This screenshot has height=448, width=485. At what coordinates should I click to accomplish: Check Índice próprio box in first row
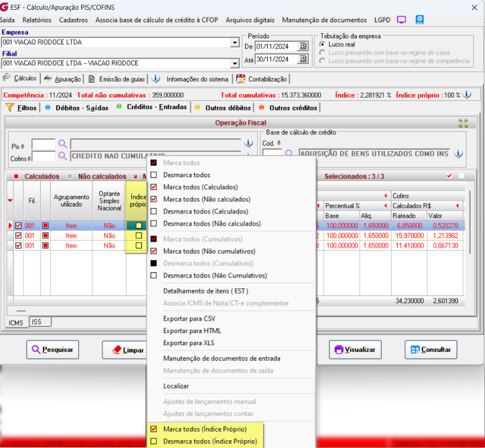(139, 226)
